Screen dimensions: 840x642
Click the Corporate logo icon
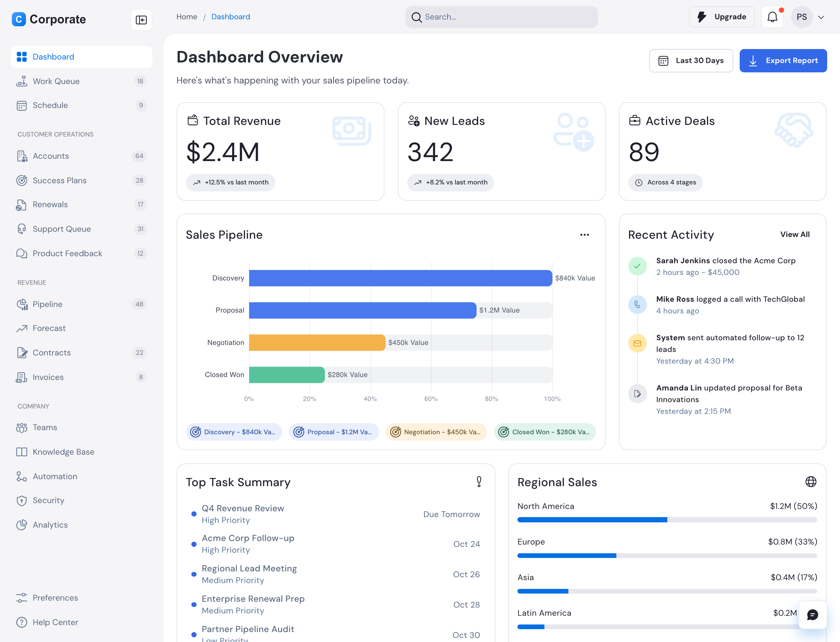pos(19,19)
